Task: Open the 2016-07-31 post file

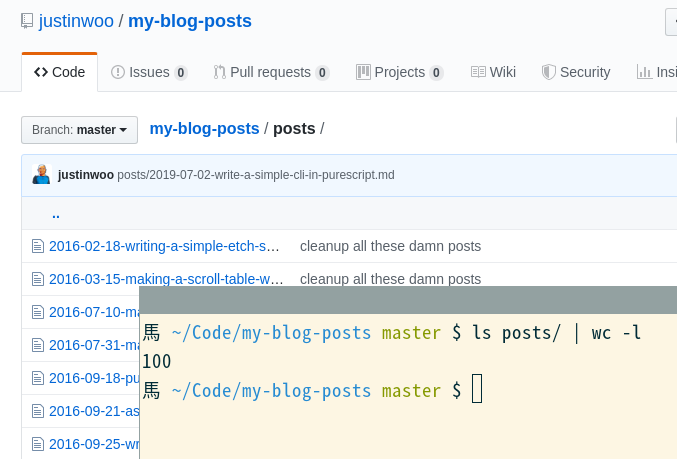Action: (x=94, y=345)
